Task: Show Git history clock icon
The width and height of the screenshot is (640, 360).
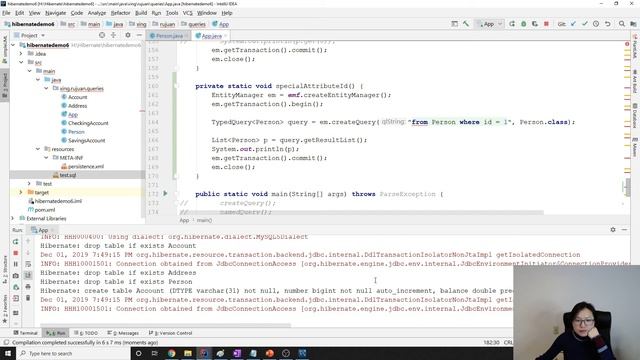Action: tap(596, 24)
